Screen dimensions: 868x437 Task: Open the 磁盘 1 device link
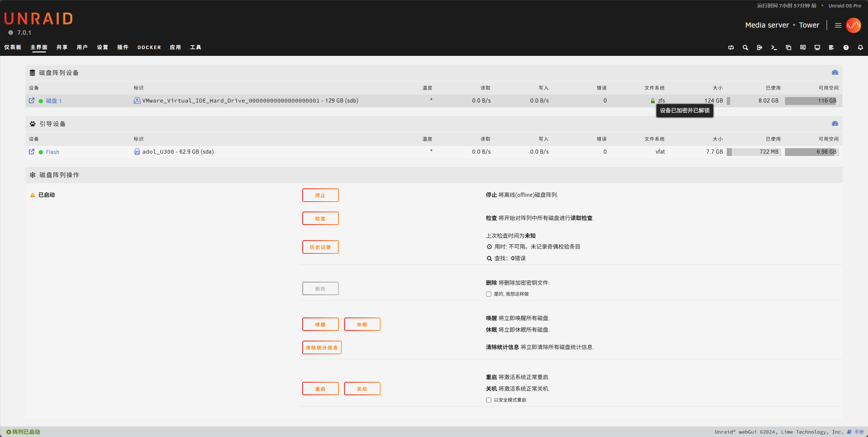pyautogui.click(x=54, y=101)
